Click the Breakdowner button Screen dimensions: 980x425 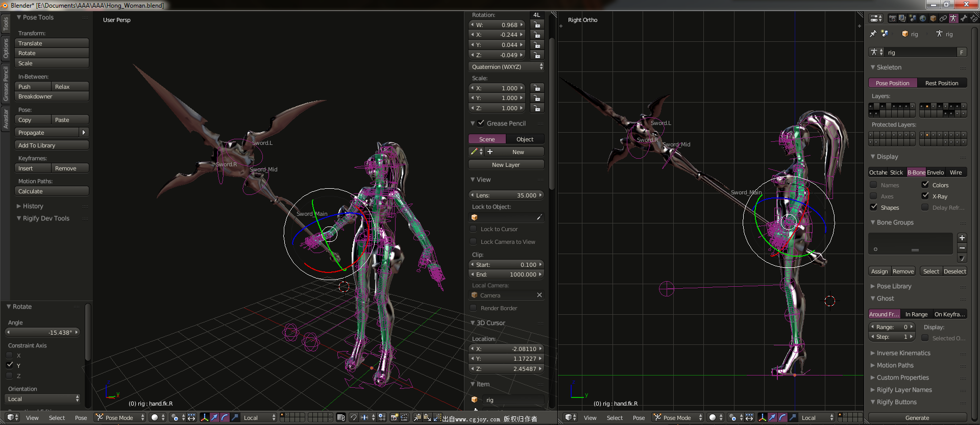[x=52, y=96]
